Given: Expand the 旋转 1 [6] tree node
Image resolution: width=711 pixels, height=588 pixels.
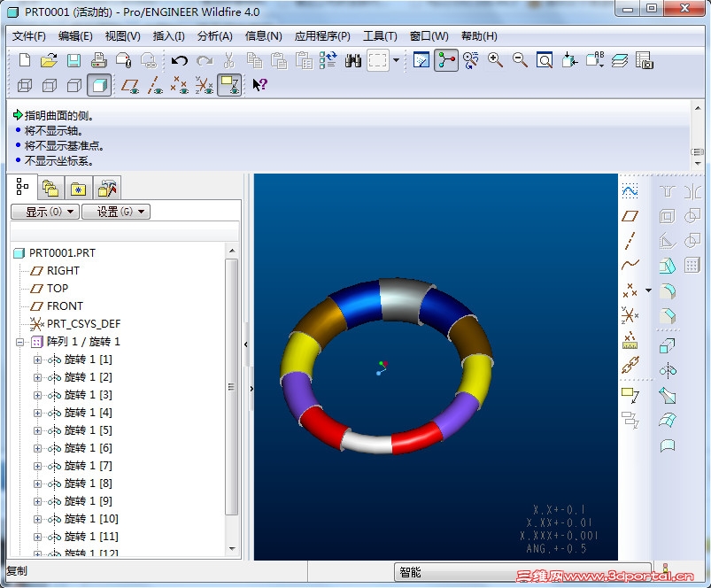Looking at the screenshot, I should pyautogui.click(x=38, y=448).
